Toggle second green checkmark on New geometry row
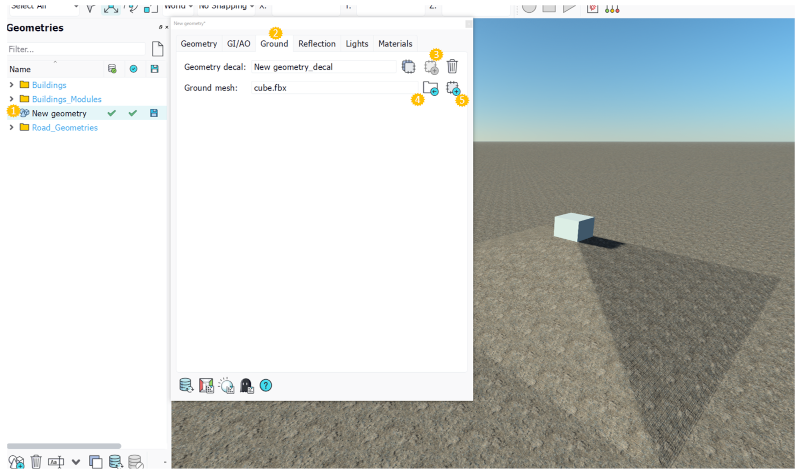800x474 pixels. click(x=132, y=113)
